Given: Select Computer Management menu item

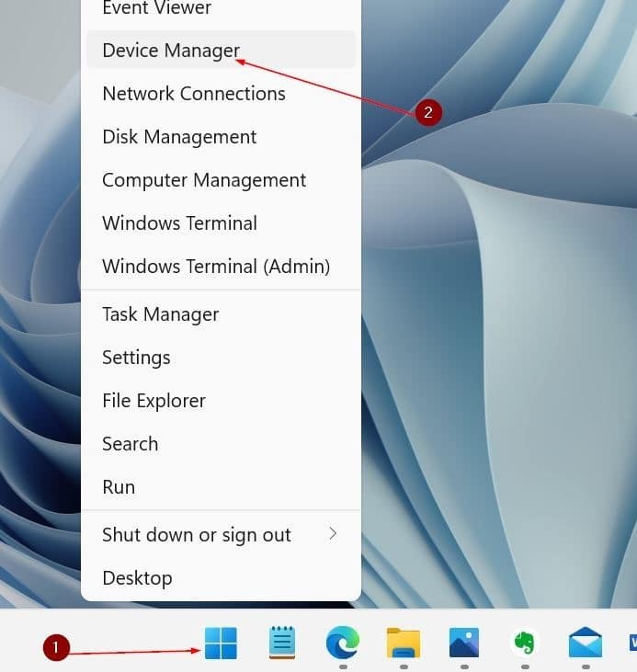Looking at the screenshot, I should click(221, 180).
